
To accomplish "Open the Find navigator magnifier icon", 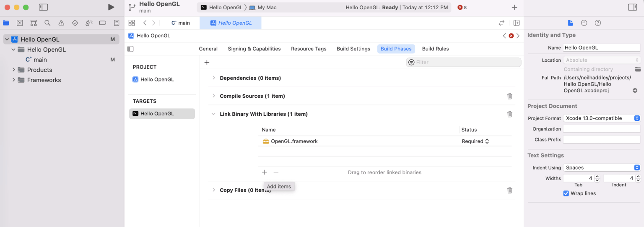I will click(x=47, y=23).
